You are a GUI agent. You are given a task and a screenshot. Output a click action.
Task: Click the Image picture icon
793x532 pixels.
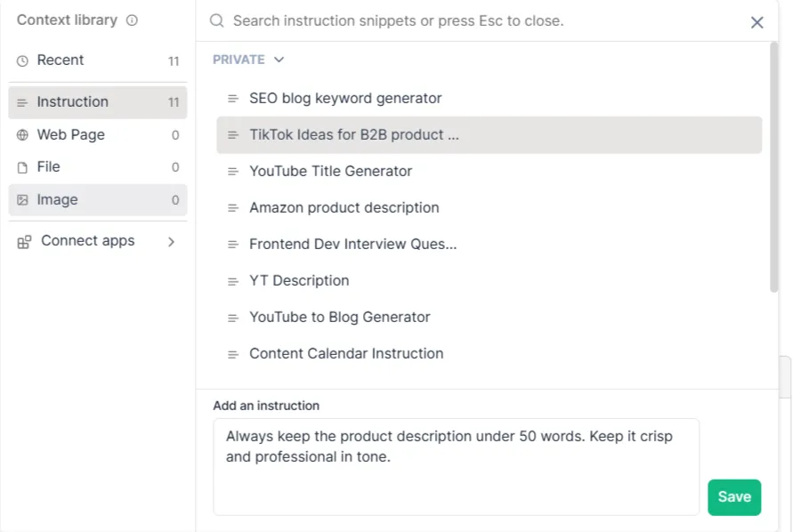[x=23, y=200]
